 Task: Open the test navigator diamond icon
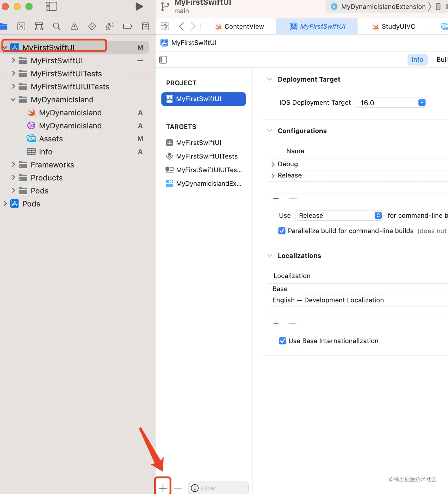[92, 26]
